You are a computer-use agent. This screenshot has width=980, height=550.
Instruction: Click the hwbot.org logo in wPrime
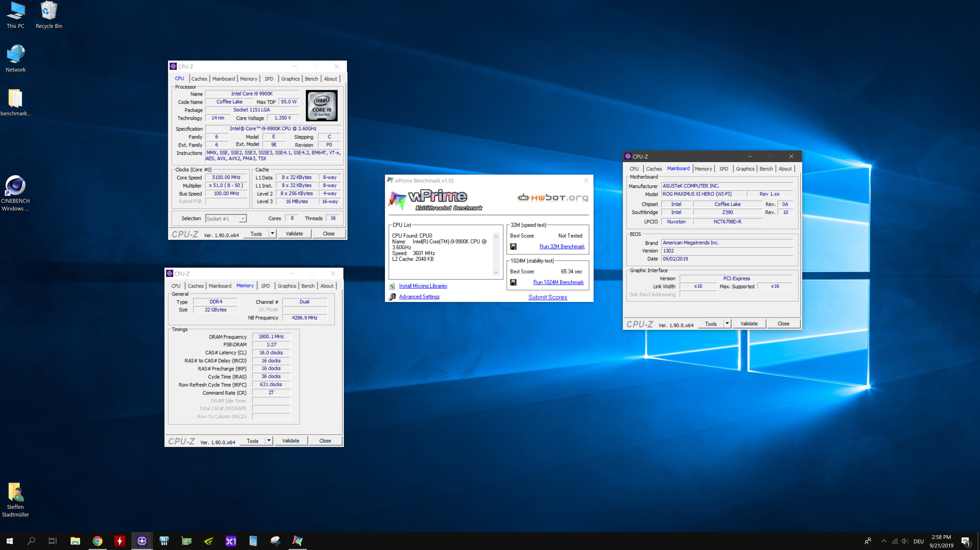pyautogui.click(x=553, y=197)
